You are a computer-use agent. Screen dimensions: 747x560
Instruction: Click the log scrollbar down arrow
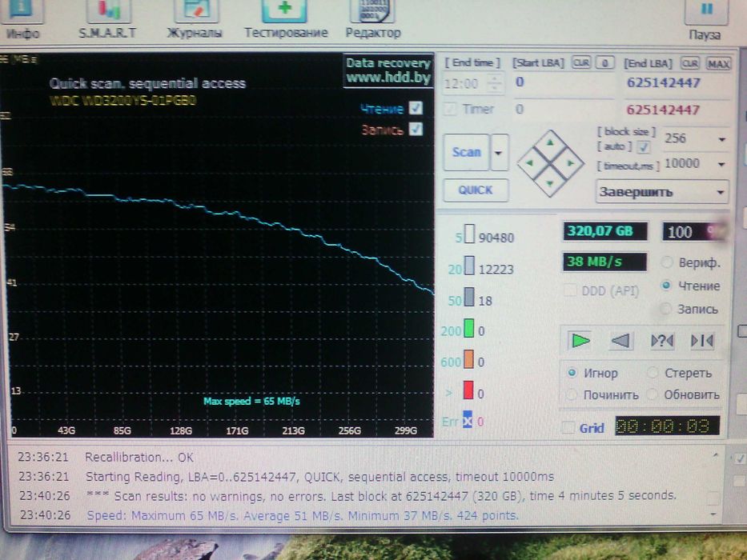pos(713,514)
